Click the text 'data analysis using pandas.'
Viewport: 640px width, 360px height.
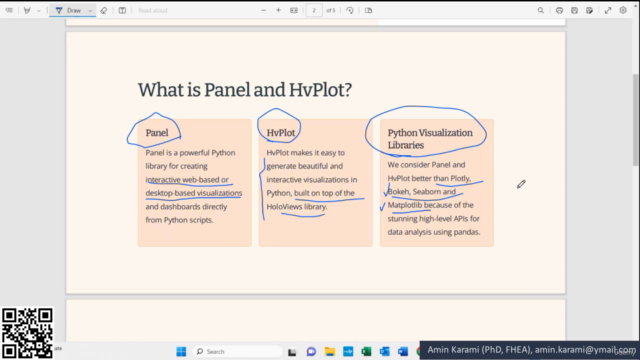click(x=434, y=232)
